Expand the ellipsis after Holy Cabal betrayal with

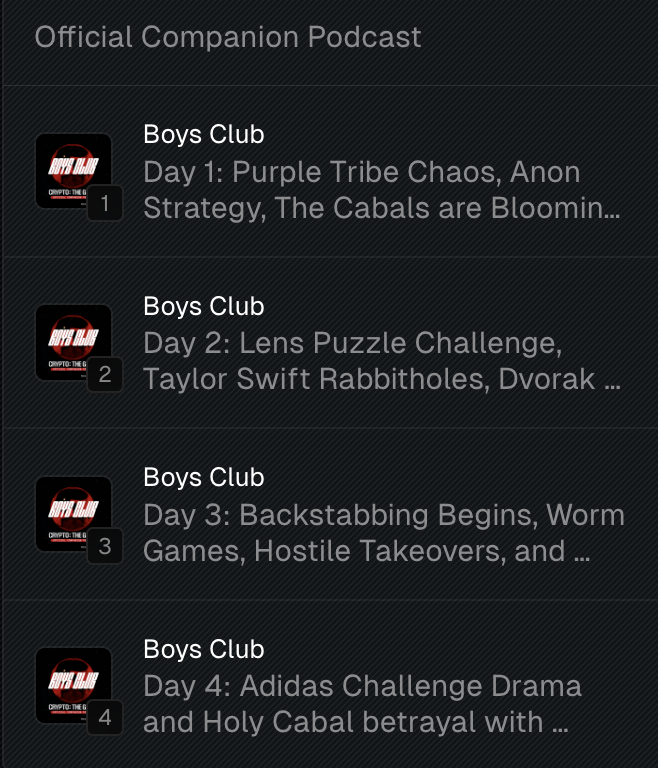pos(562,722)
